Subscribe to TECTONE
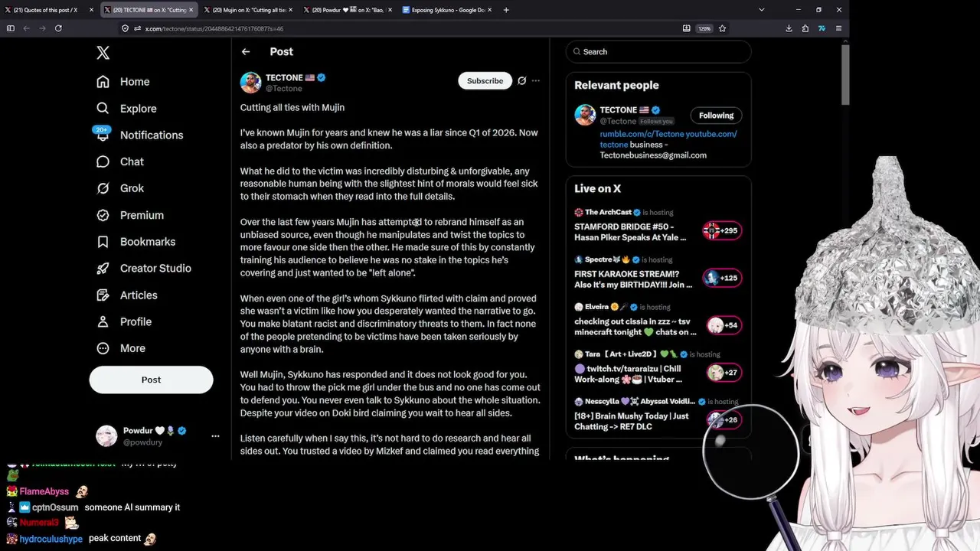Image resolution: width=980 pixels, height=551 pixels. point(485,80)
